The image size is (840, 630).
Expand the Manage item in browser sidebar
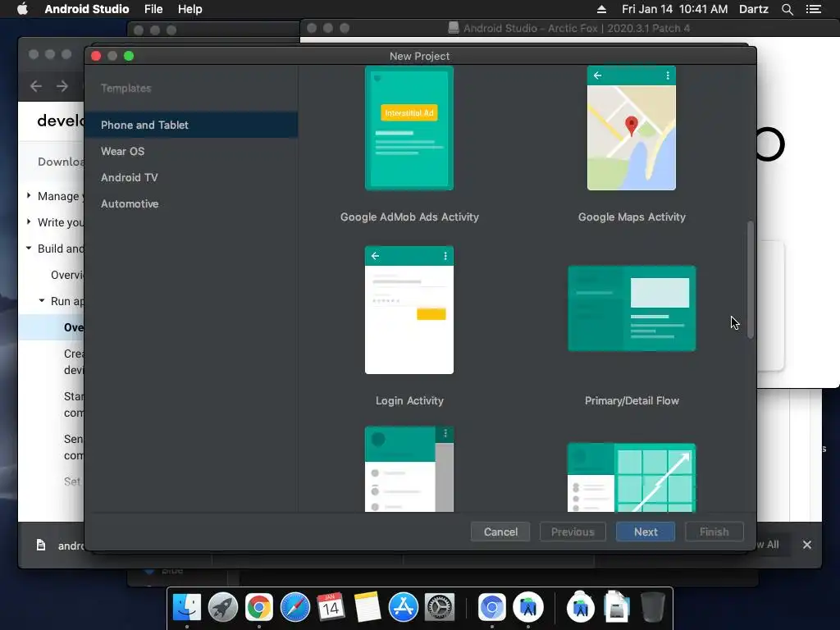[x=29, y=196]
